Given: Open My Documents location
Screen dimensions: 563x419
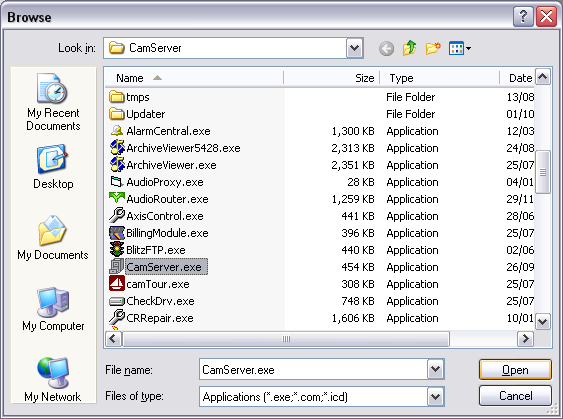Looking at the screenshot, I should [53, 238].
